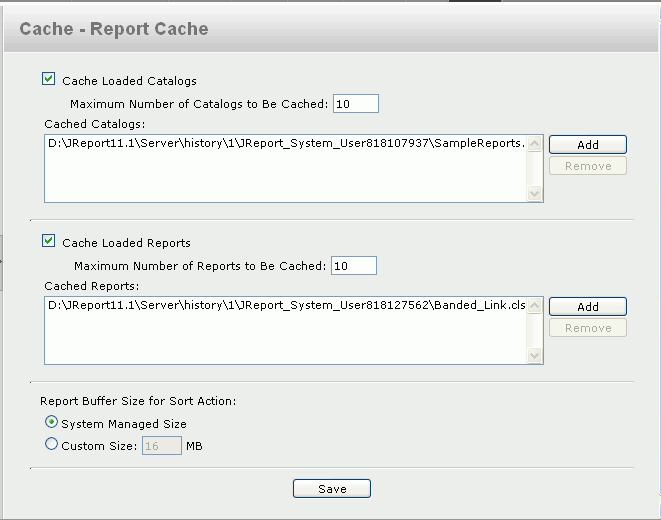The height and width of the screenshot is (520, 661).
Task: Choose the Custom Size radio button
Action: tap(51, 444)
